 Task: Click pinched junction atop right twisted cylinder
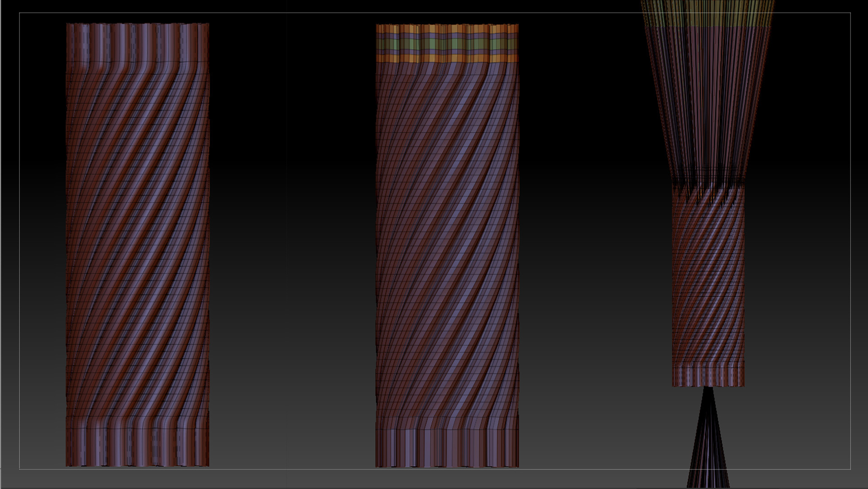708,184
